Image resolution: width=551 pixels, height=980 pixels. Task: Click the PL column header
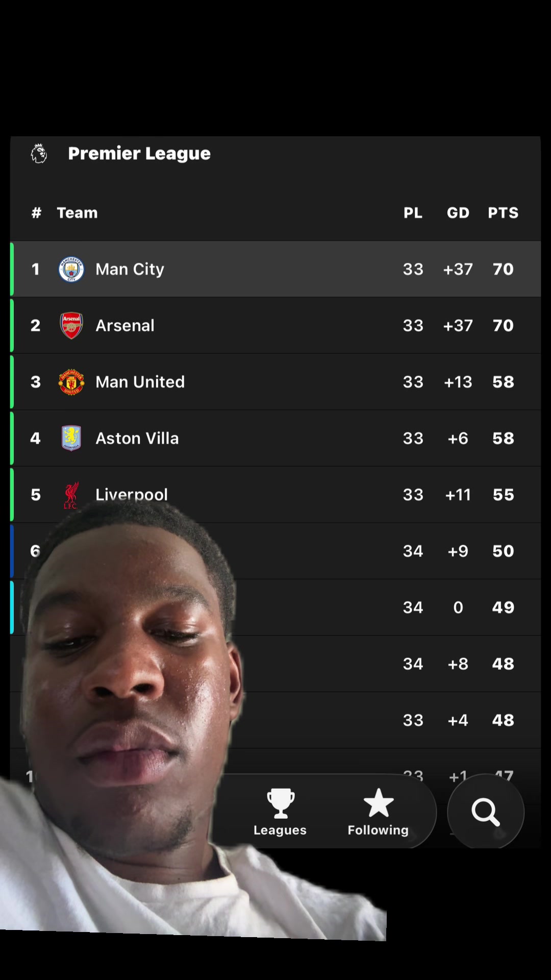413,213
